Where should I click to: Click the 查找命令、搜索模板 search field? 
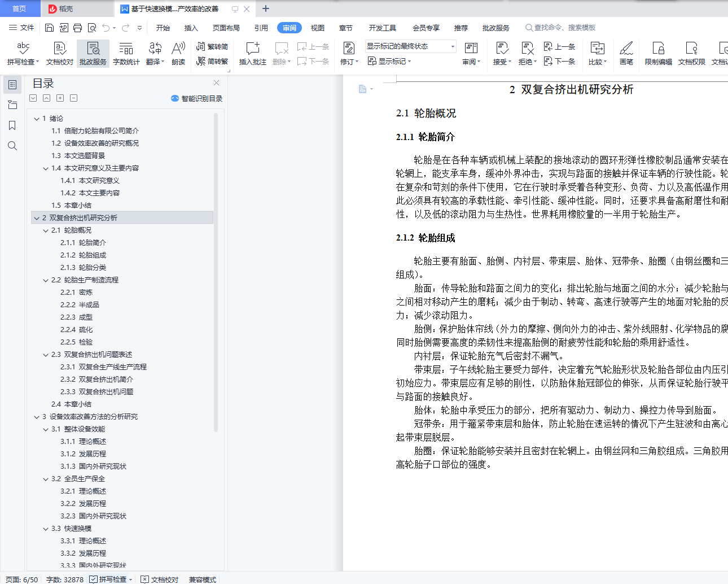tap(560, 28)
